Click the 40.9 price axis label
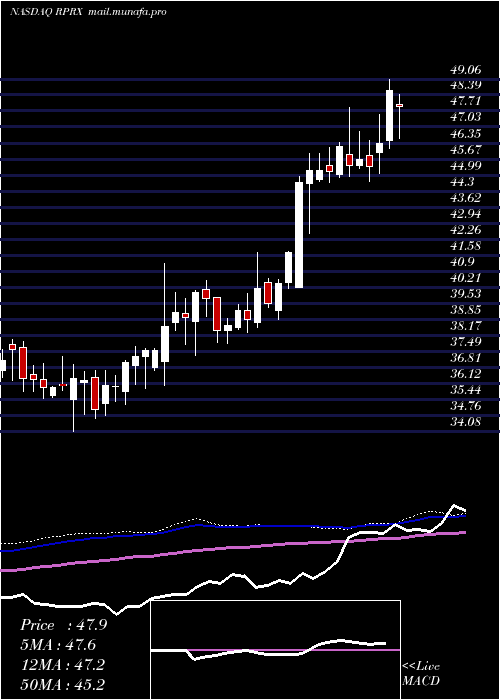500x700 pixels. [462, 262]
